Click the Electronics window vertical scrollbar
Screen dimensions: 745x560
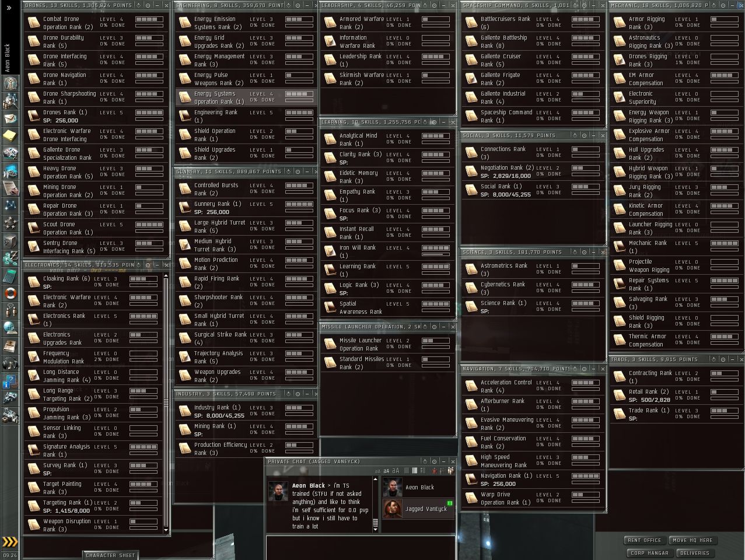click(x=166, y=402)
